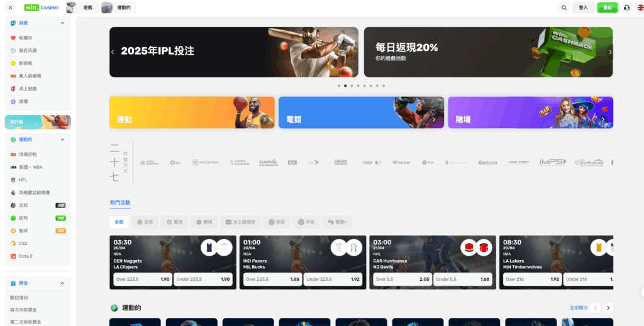Show the next banner with right arrow

coord(610,52)
